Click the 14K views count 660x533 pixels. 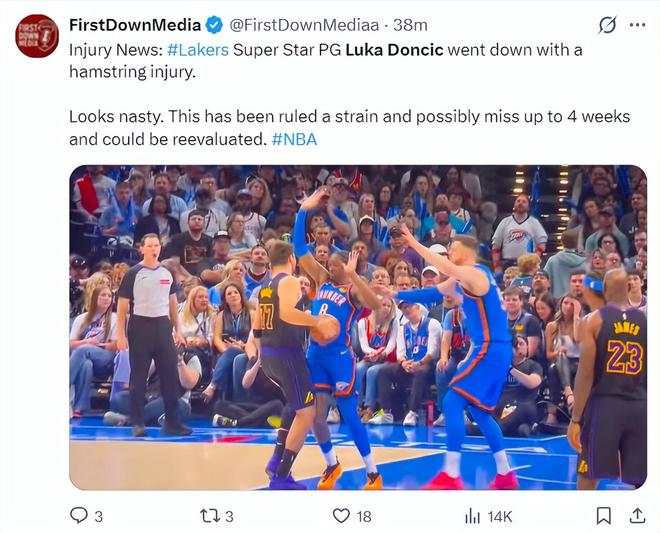click(500, 516)
